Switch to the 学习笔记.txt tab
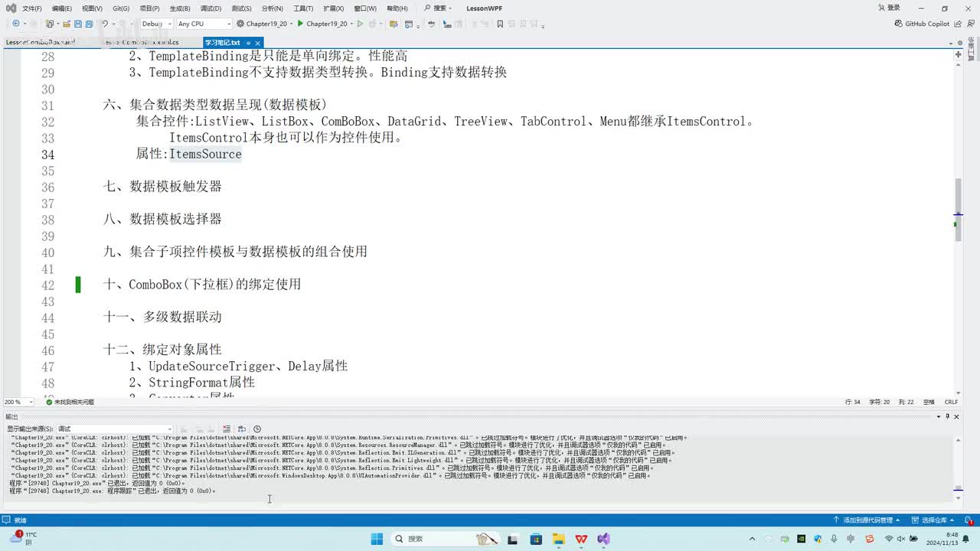The width and height of the screenshot is (980, 551). [x=222, y=43]
